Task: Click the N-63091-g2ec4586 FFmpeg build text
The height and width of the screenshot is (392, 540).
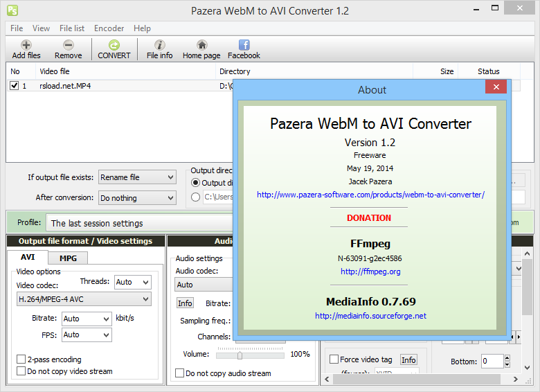Action: click(370, 258)
